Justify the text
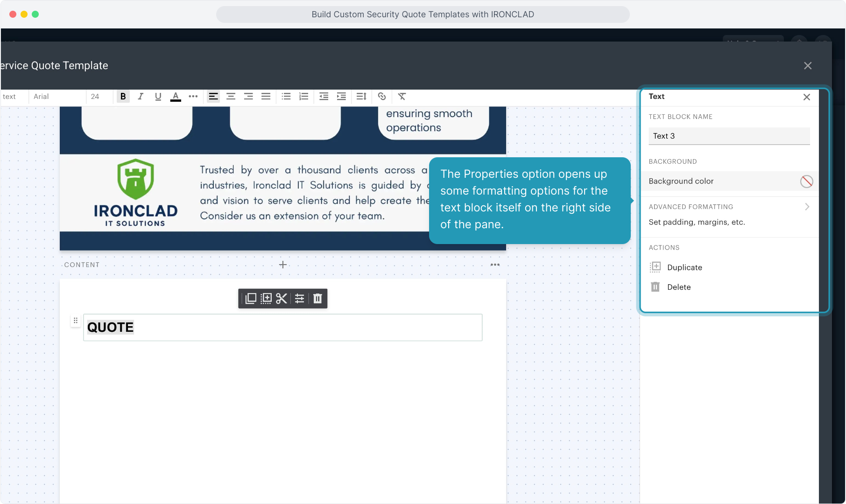846x504 pixels. (x=266, y=97)
